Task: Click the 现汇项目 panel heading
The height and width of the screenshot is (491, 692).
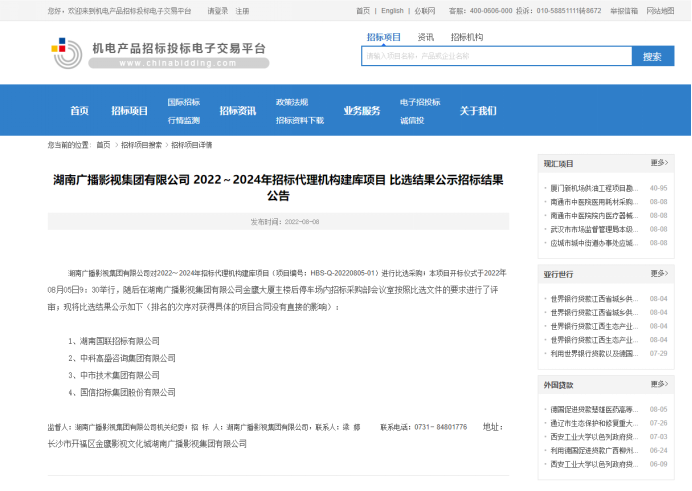Action: [558, 164]
